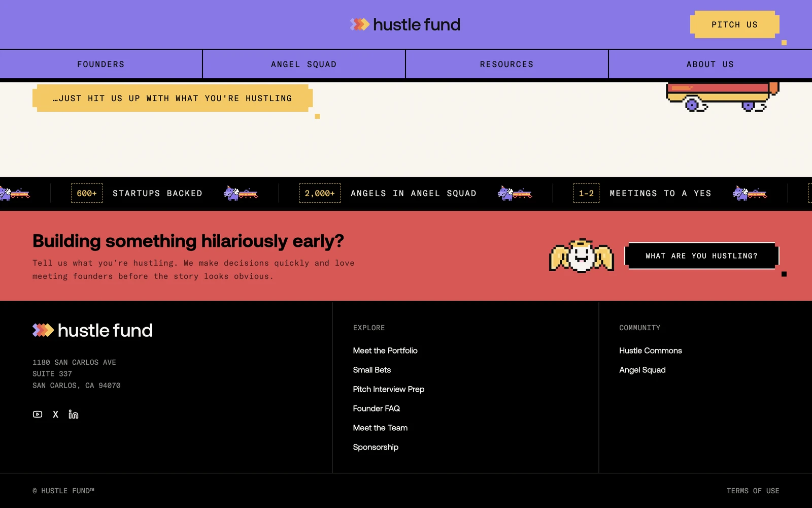Click the 2,000+ stat badge
Image resolution: width=812 pixels, height=508 pixels.
click(x=320, y=193)
